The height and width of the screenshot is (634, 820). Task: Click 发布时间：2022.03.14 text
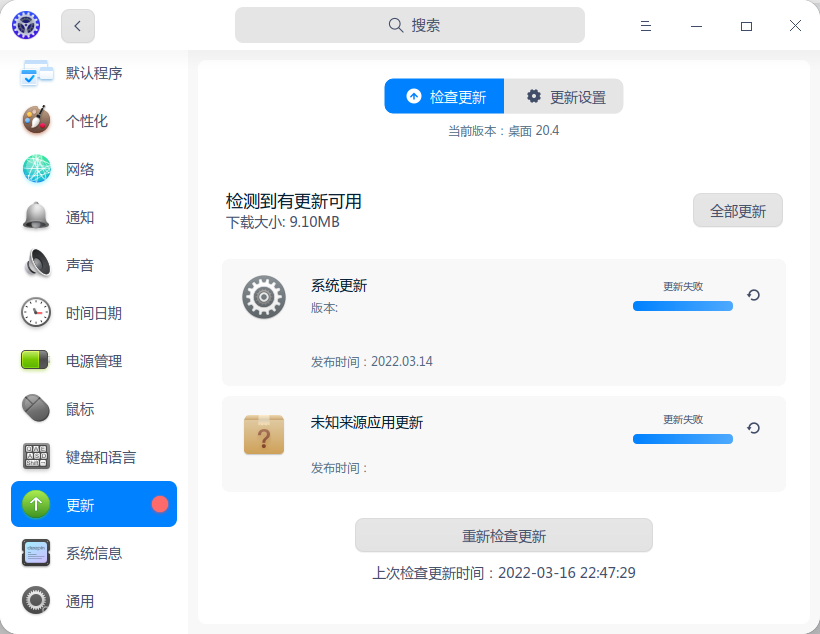coord(372,361)
